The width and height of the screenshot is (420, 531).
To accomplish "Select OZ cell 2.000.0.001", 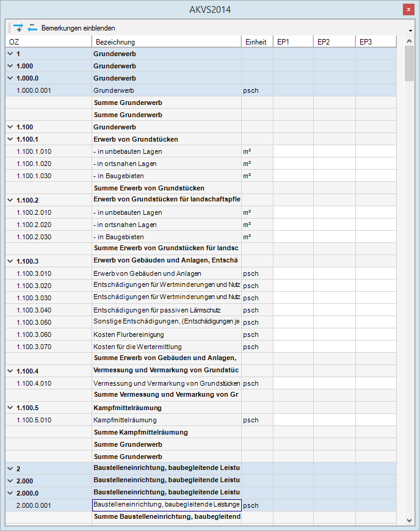I will [x=48, y=505].
